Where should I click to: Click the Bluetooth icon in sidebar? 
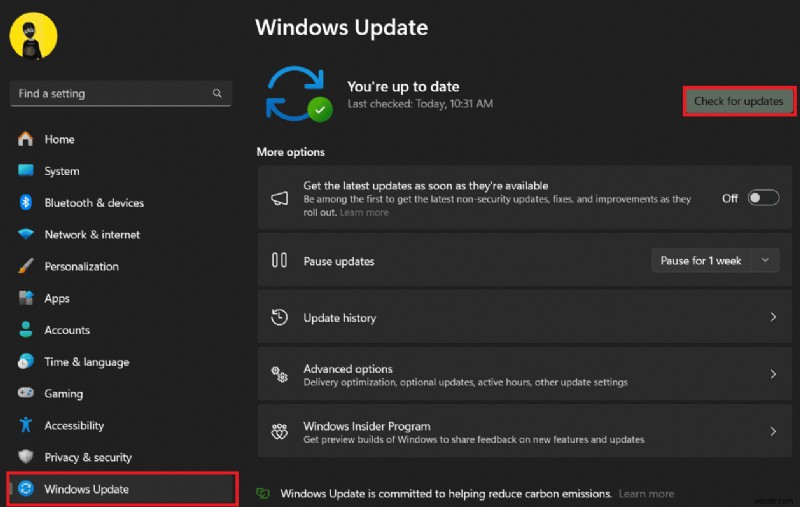click(26, 202)
